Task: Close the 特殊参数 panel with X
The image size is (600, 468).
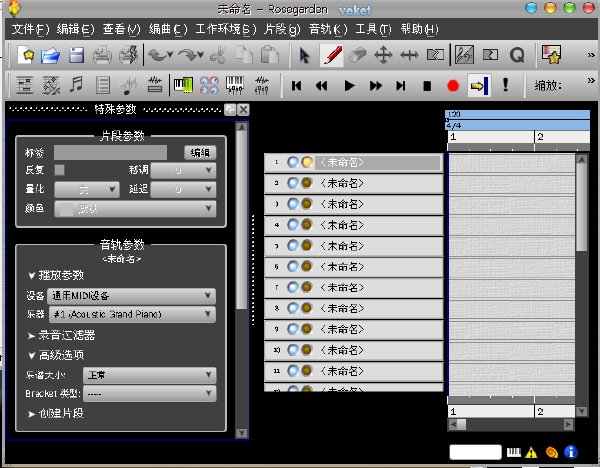Action: [243, 110]
